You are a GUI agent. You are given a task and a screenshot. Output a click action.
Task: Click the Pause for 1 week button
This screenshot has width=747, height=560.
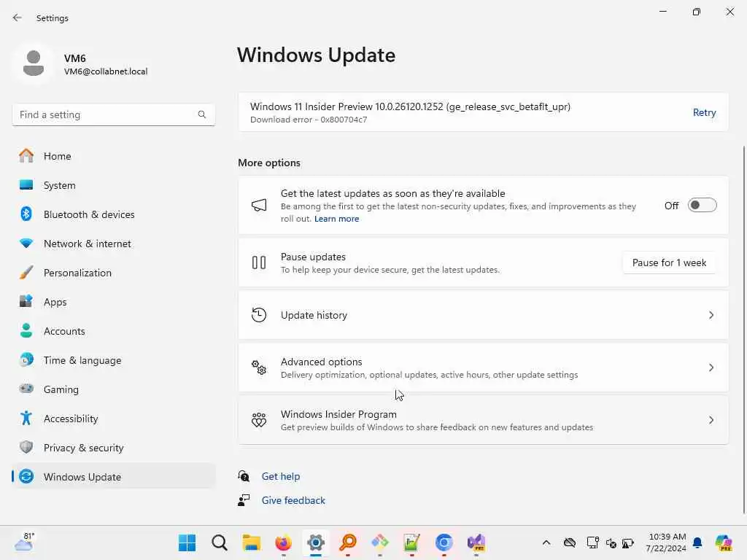[669, 262]
